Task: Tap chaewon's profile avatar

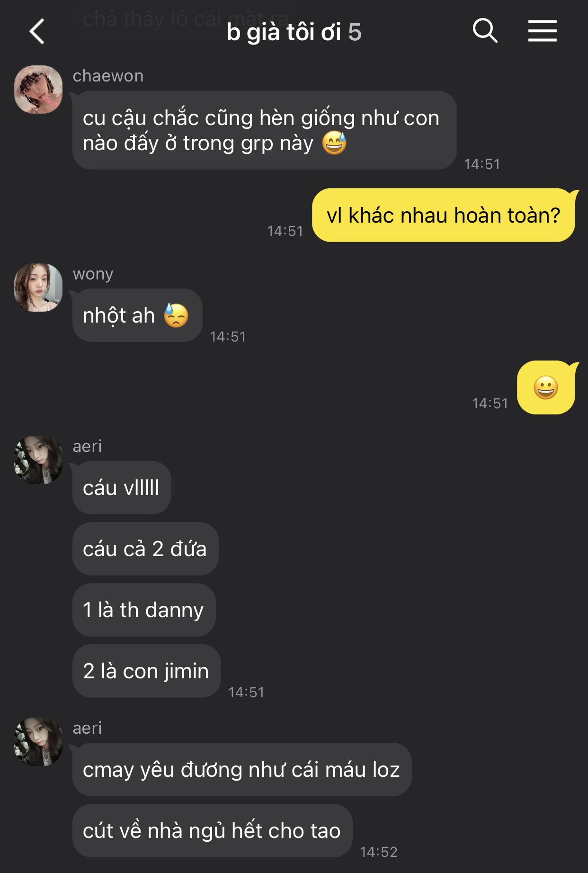Action: (x=38, y=90)
